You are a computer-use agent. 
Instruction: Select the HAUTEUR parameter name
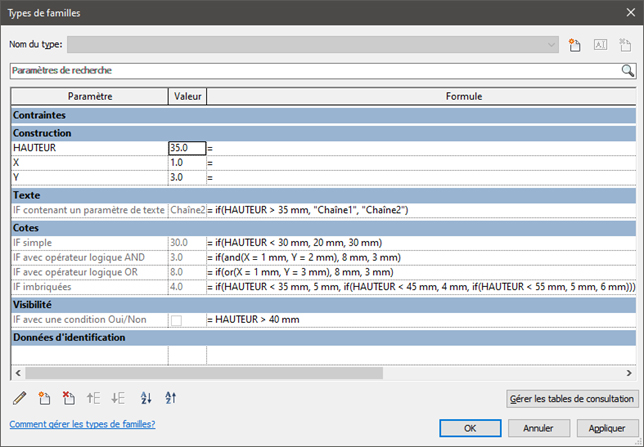click(90, 148)
